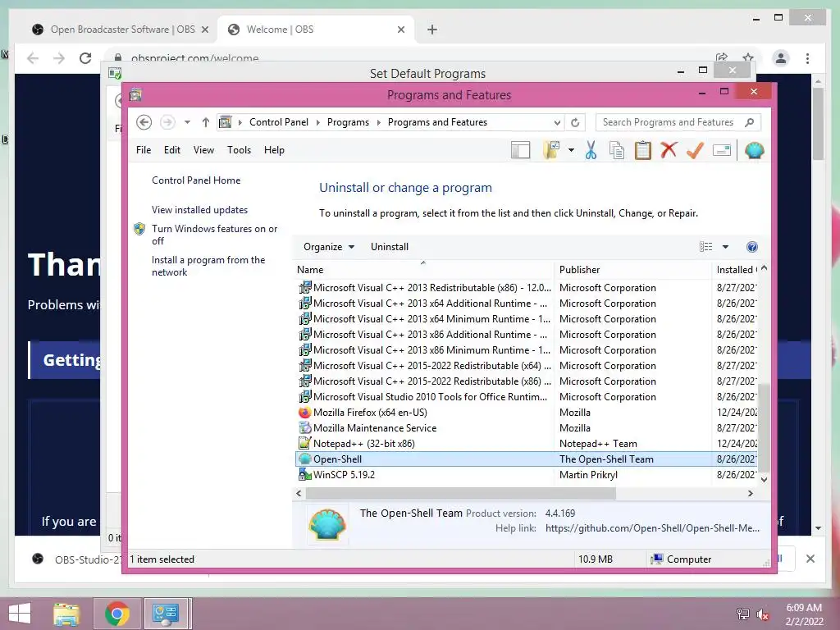Select Notepad++ (32-bit x86) row
The width and height of the screenshot is (840, 630).
coord(525,444)
